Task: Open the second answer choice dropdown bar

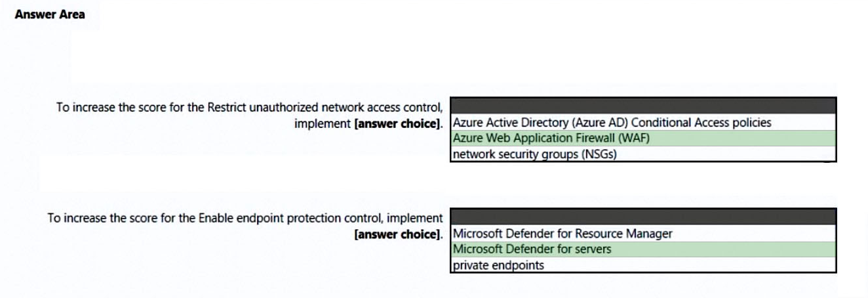Action: click(x=643, y=217)
